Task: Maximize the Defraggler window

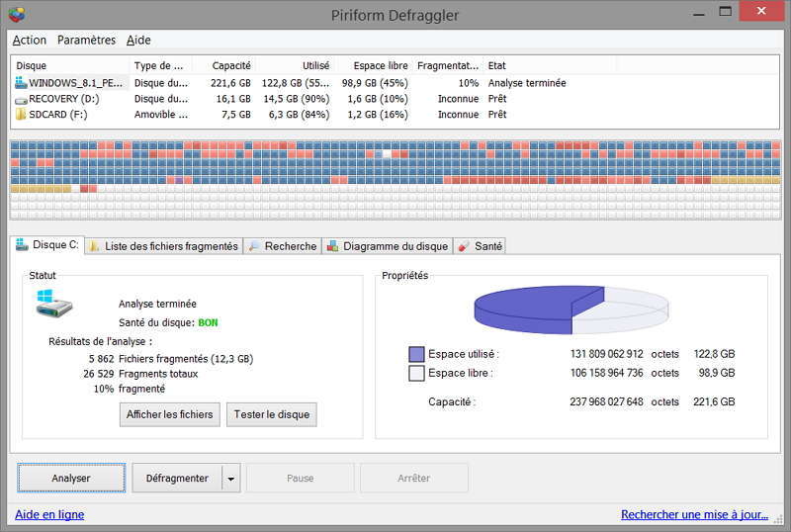Action: pyautogui.click(x=726, y=12)
